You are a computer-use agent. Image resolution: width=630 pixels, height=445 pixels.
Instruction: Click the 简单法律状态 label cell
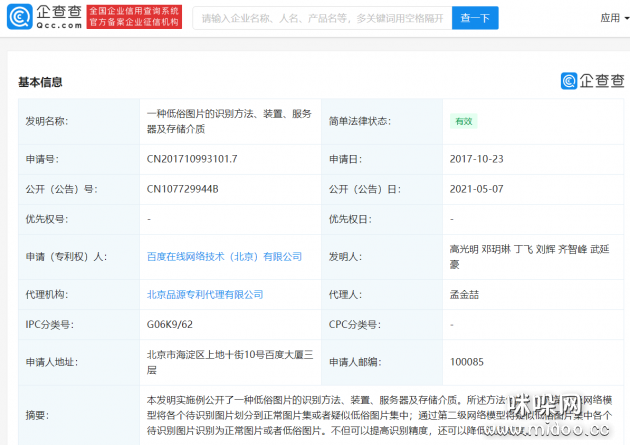382,121
